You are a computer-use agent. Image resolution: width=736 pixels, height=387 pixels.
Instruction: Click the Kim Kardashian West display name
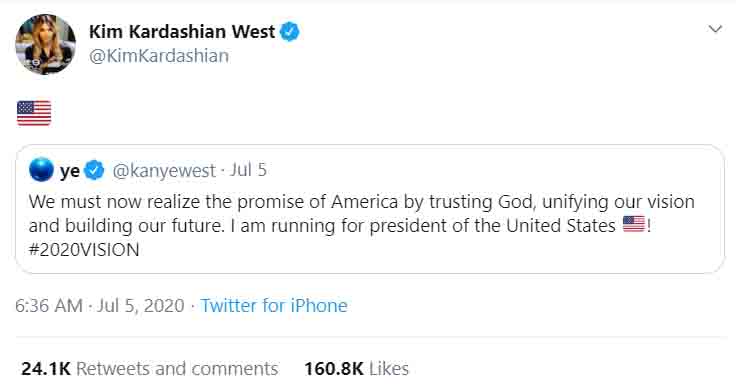point(182,32)
